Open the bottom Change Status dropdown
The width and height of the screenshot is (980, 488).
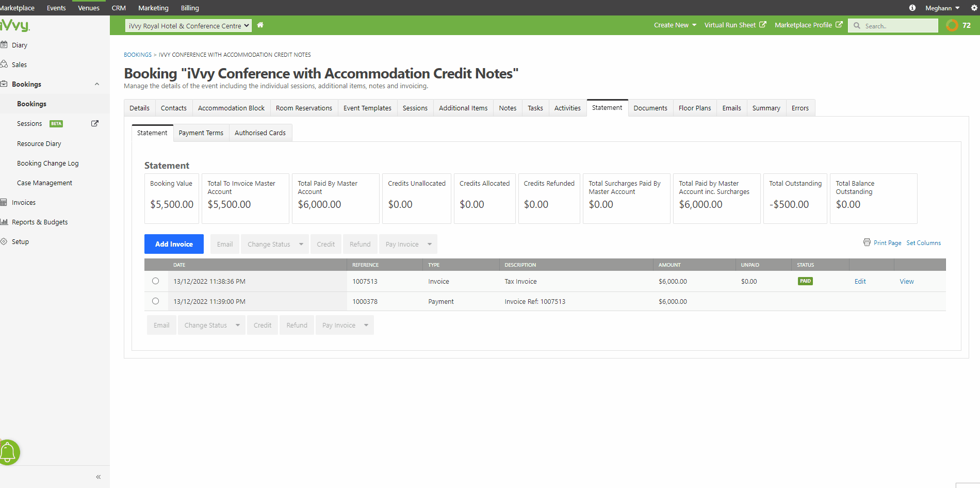pyautogui.click(x=211, y=325)
